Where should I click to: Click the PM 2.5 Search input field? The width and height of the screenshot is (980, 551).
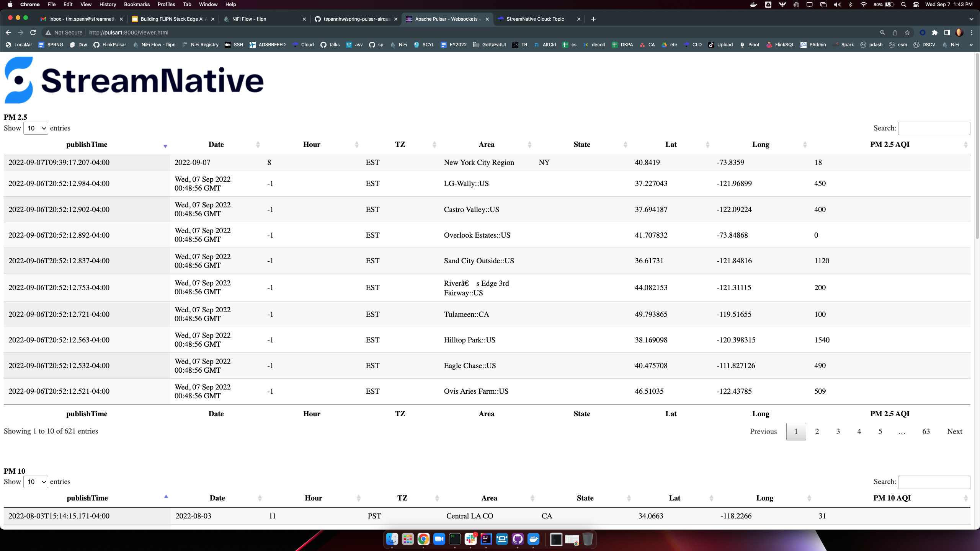[x=934, y=128]
